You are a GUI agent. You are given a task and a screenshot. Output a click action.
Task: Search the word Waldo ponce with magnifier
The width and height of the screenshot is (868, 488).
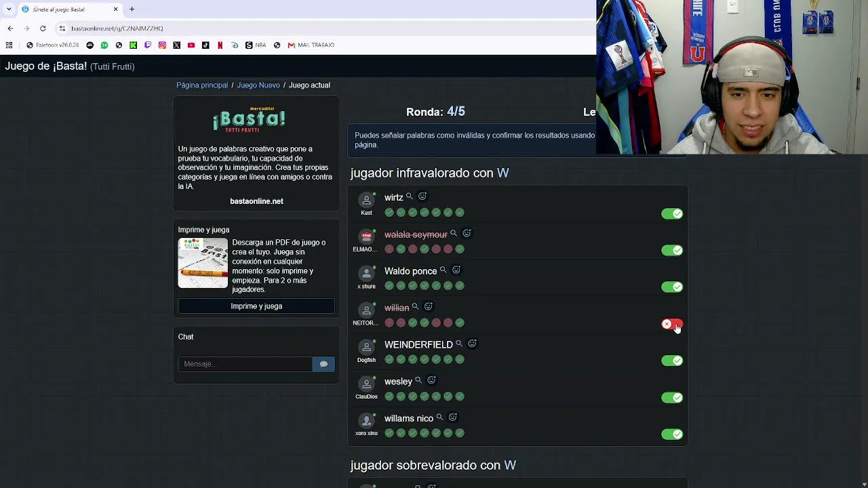click(443, 270)
